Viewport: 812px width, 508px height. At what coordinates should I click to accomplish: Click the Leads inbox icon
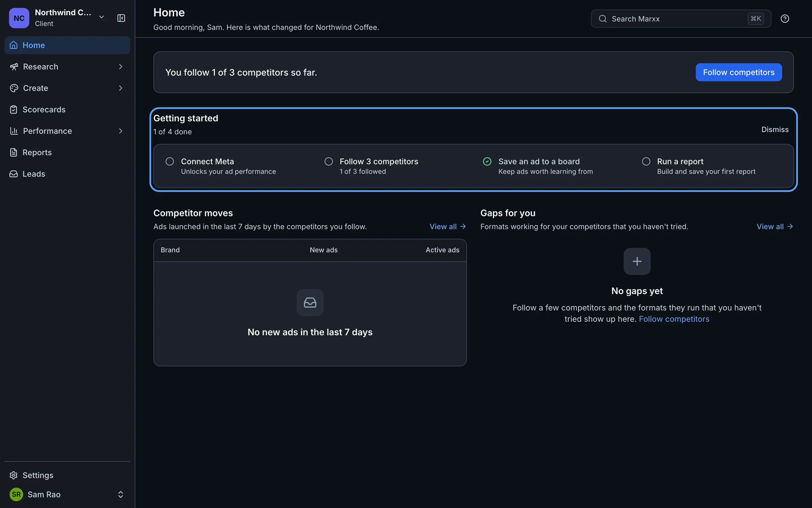point(14,174)
